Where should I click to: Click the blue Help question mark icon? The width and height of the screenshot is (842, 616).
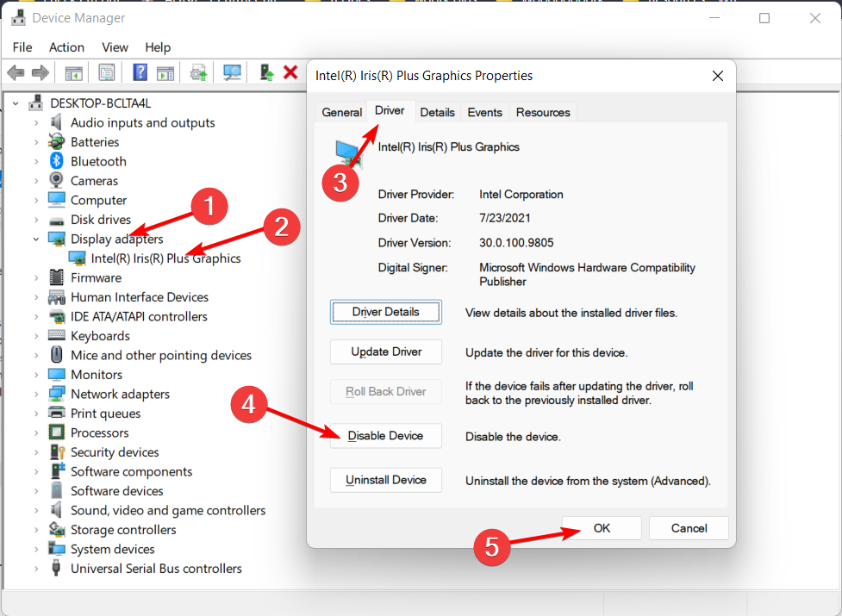click(140, 72)
